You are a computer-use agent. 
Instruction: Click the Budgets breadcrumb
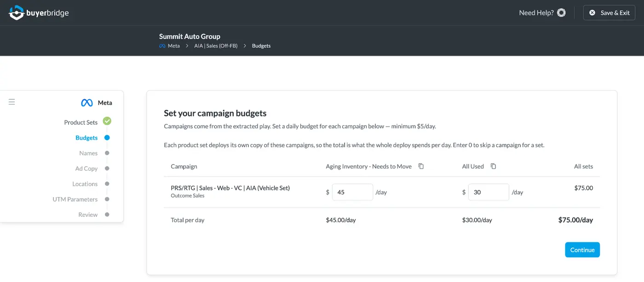pos(261,46)
